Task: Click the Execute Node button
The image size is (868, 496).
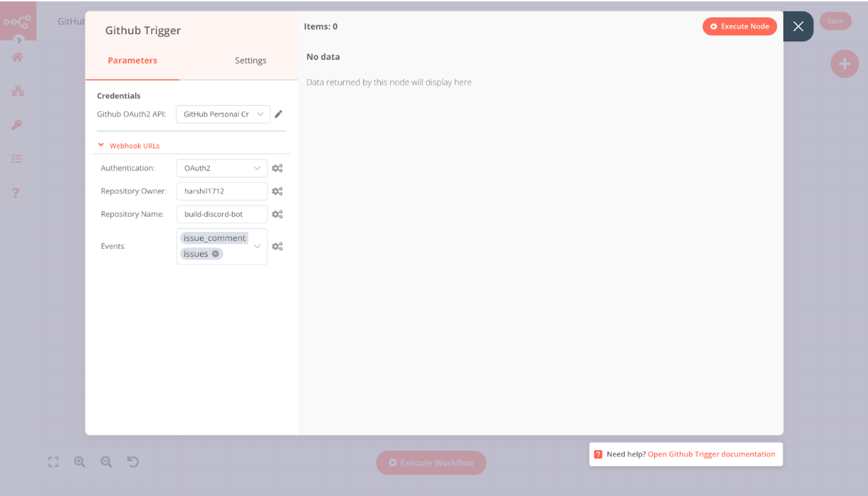Action: [x=739, y=26]
